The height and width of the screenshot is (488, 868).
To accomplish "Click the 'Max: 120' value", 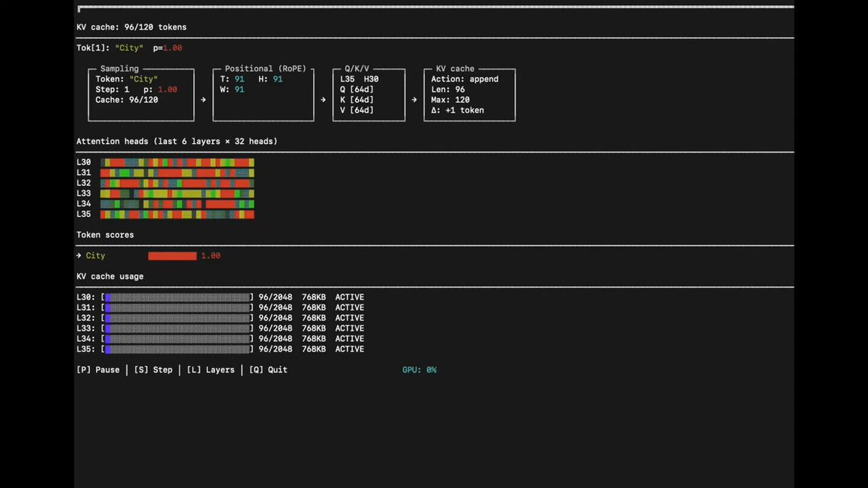I will pyautogui.click(x=451, y=100).
